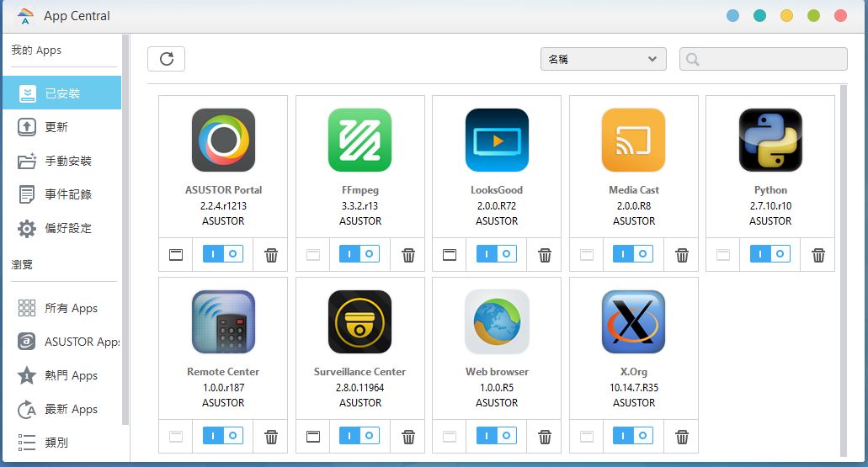Viewport: 868px width, 467px height.
Task: Remove Web browser using trash icon
Action: click(545, 437)
